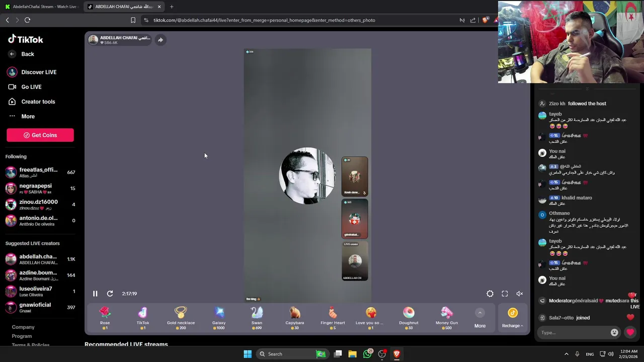
Task: Open suggested creator azdine.boum...
Action: point(40,276)
